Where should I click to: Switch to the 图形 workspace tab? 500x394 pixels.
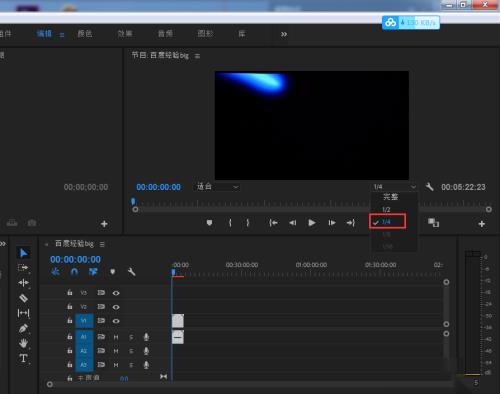[205, 34]
